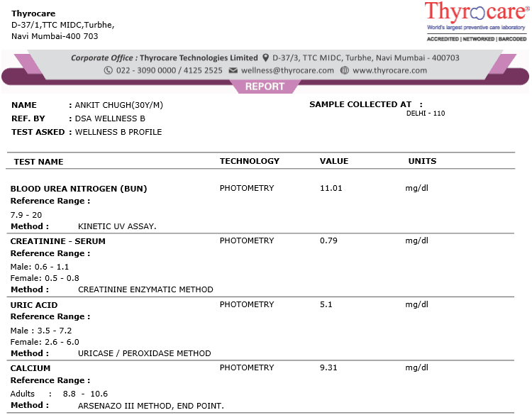Click the TEST NAME column header

tap(39, 162)
